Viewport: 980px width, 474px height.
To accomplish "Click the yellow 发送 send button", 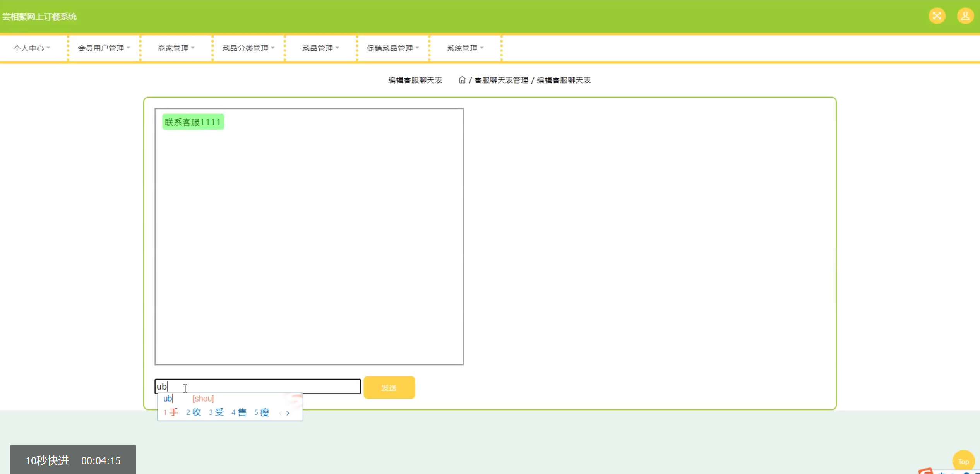I will (x=389, y=387).
